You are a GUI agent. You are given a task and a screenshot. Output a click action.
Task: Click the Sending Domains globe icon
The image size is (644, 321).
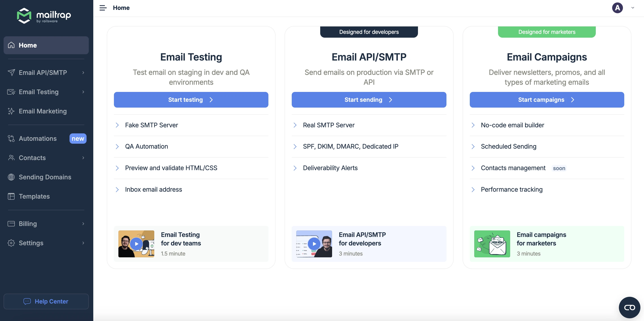11,177
